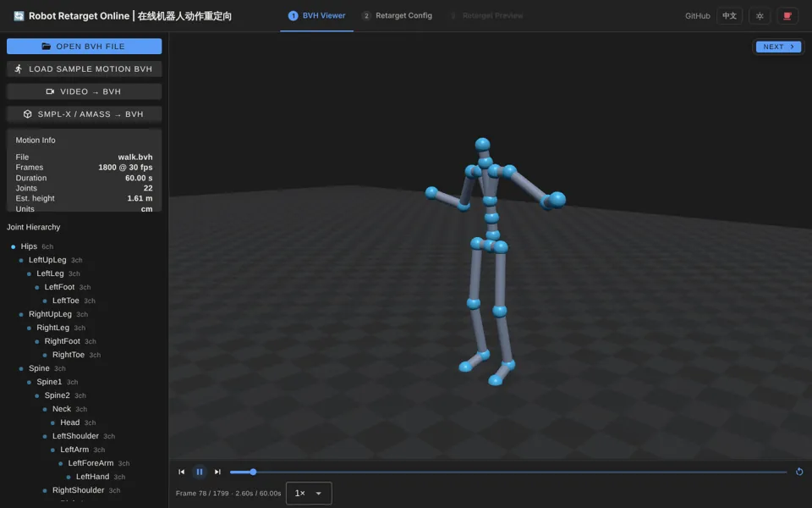Switch language with the 中文 button
This screenshot has width=812, height=508.
coord(729,16)
